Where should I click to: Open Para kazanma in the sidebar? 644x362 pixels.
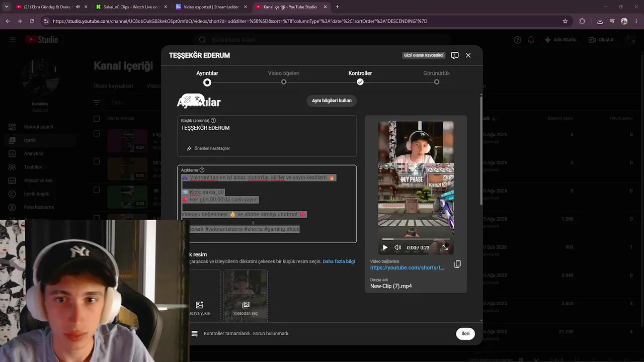click(x=38, y=207)
